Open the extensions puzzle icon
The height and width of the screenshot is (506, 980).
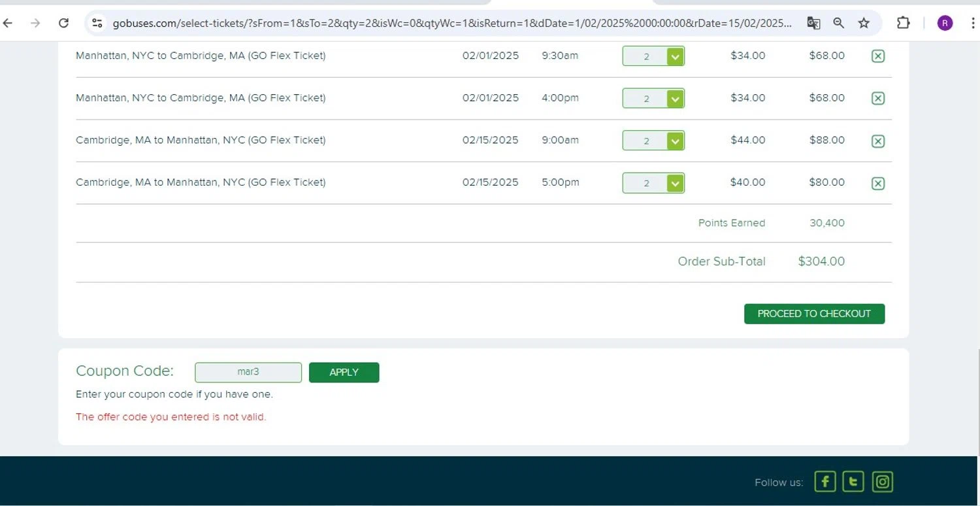coord(903,23)
